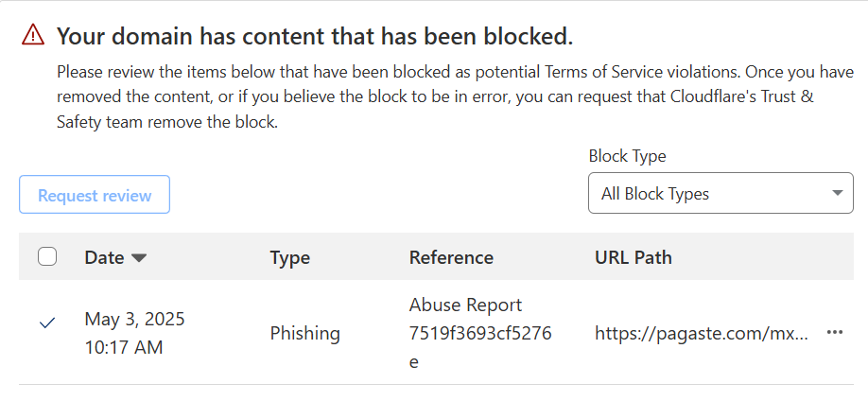
Task: Click the Date sort arrow icon
Action: coord(139,257)
